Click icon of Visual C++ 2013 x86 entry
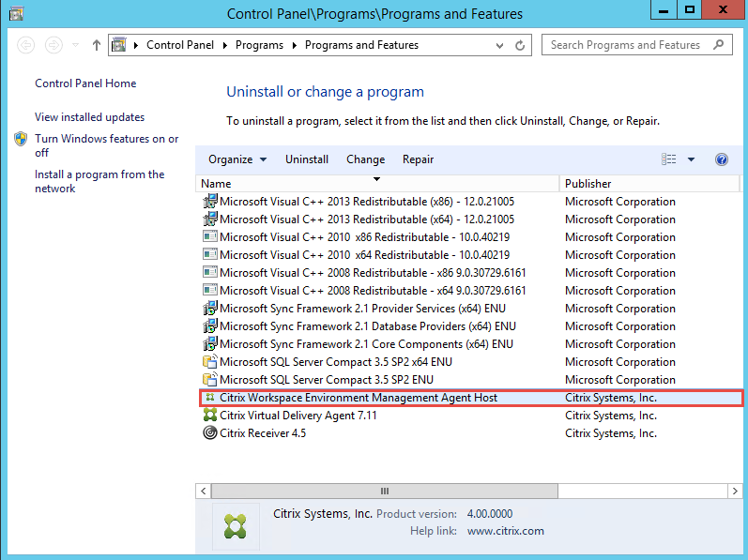 pos(210,202)
